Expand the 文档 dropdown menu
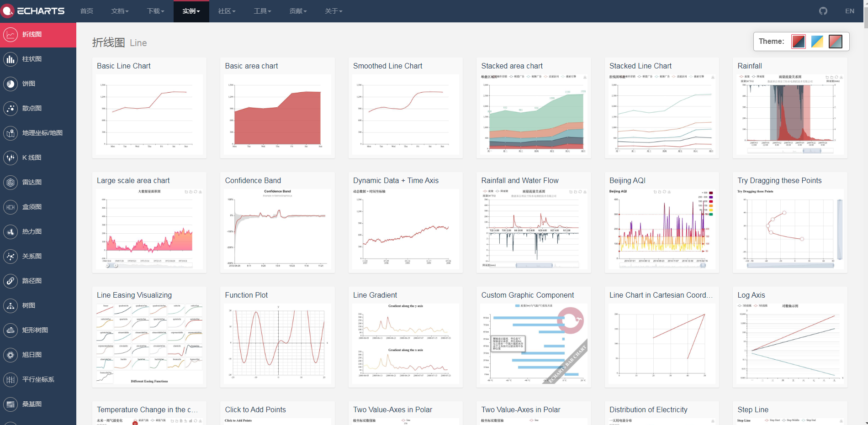The height and width of the screenshot is (425, 868). pos(120,11)
